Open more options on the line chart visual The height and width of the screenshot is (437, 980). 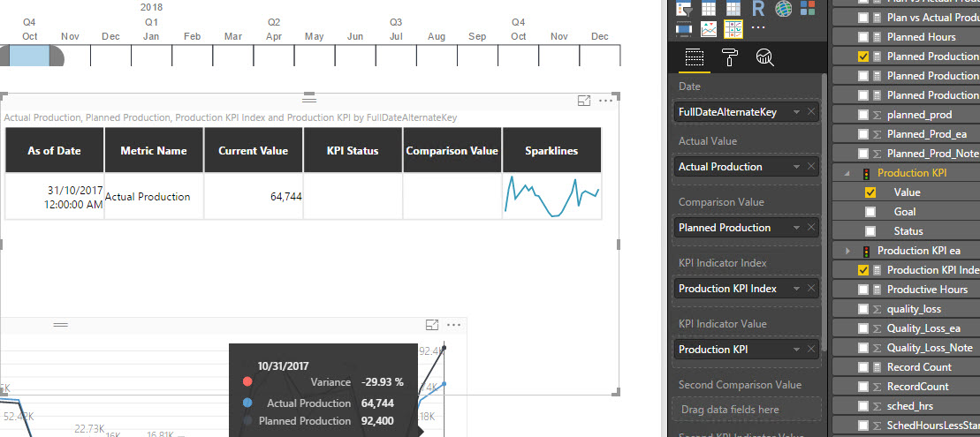(x=453, y=325)
